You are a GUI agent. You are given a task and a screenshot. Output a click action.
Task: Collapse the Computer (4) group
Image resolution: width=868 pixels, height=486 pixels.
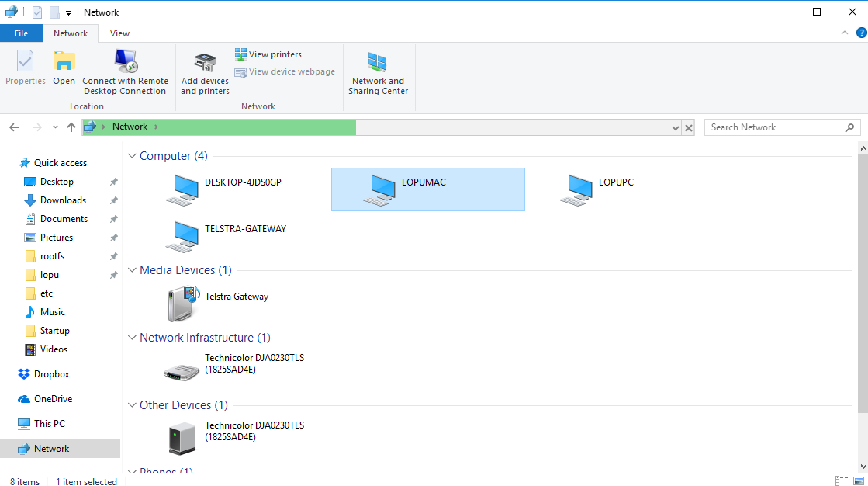pos(131,155)
